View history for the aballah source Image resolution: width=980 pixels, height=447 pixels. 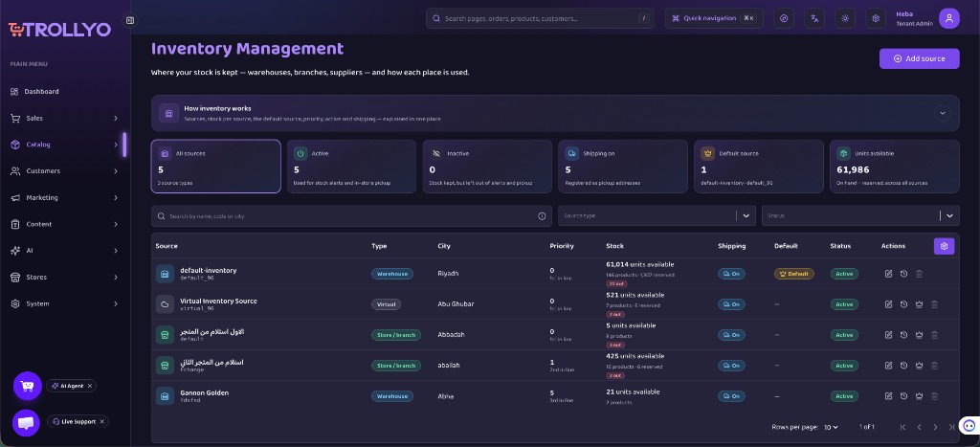pyautogui.click(x=903, y=366)
